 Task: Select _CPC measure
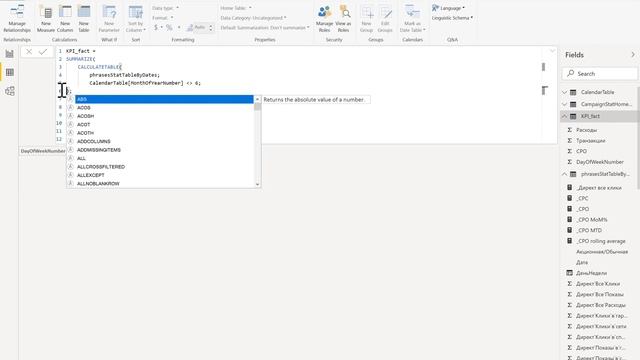(x=582, y=198)
